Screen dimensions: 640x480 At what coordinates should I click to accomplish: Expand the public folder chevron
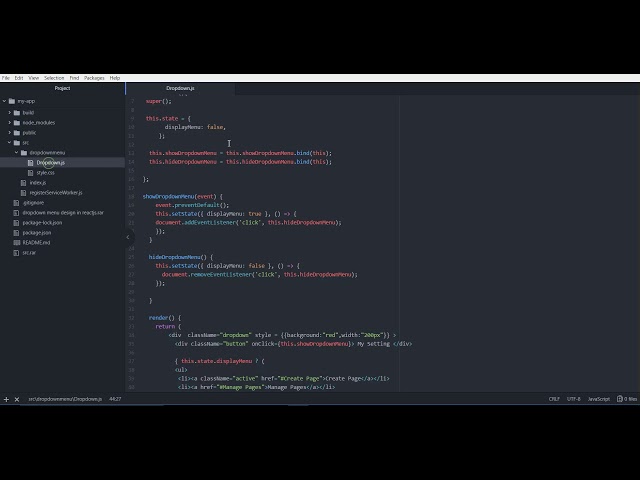[10, 133]
